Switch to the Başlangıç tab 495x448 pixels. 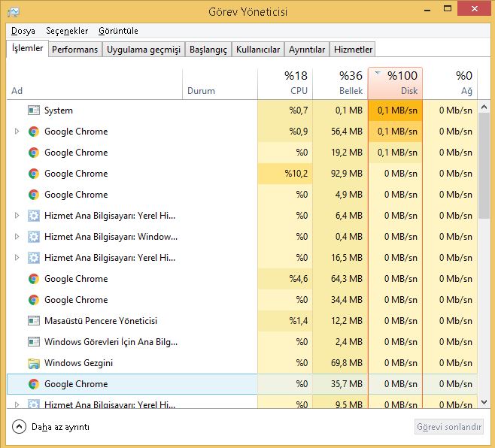pyautogui.click(x=208, y=50)
